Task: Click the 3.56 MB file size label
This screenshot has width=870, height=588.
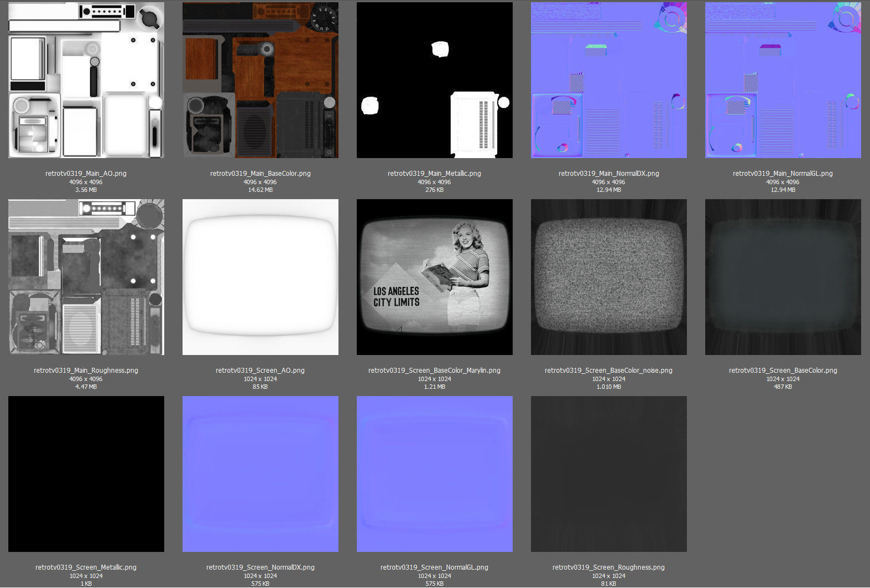Action: 86,190
